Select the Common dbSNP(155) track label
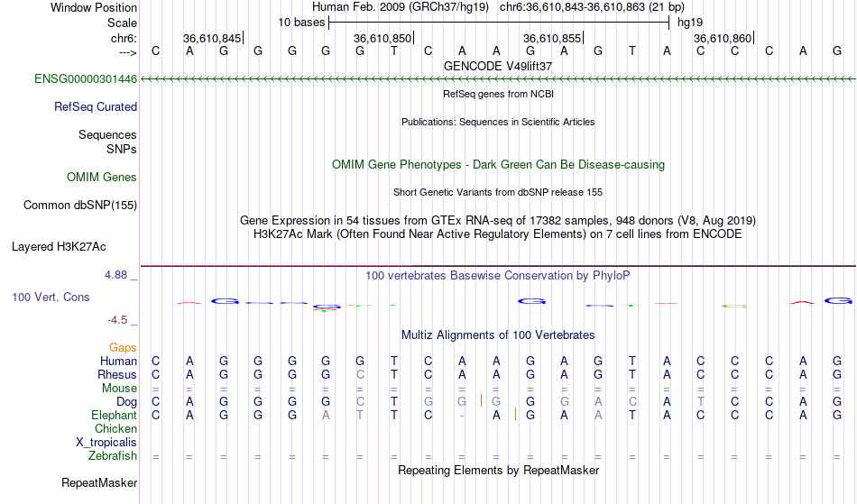The height and width of the screenshot is (504, 857). pos(79,206)
